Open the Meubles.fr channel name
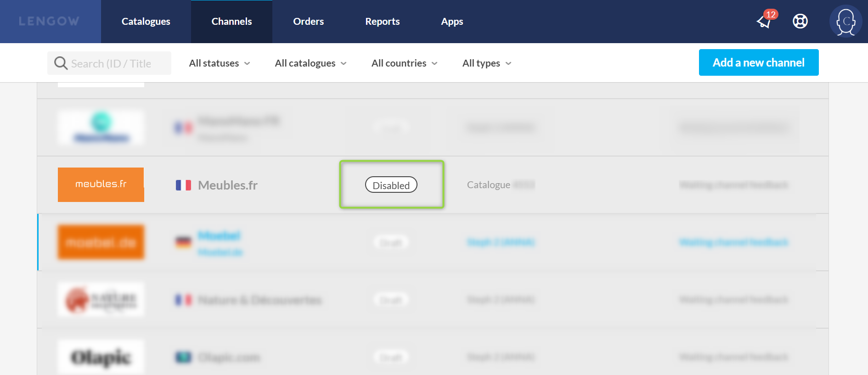The image size is (868, 375). (228, 185)
